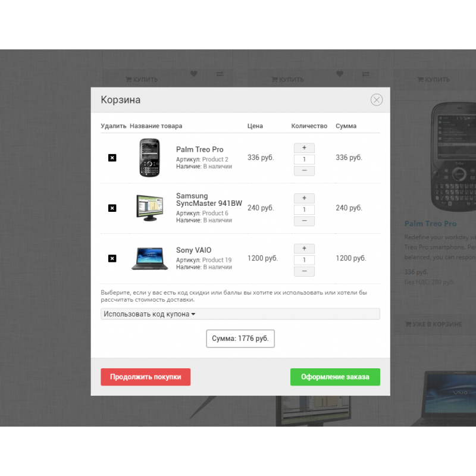
Task: Edit the Palm Treo Pro quantity field
Action: point(304,159)
